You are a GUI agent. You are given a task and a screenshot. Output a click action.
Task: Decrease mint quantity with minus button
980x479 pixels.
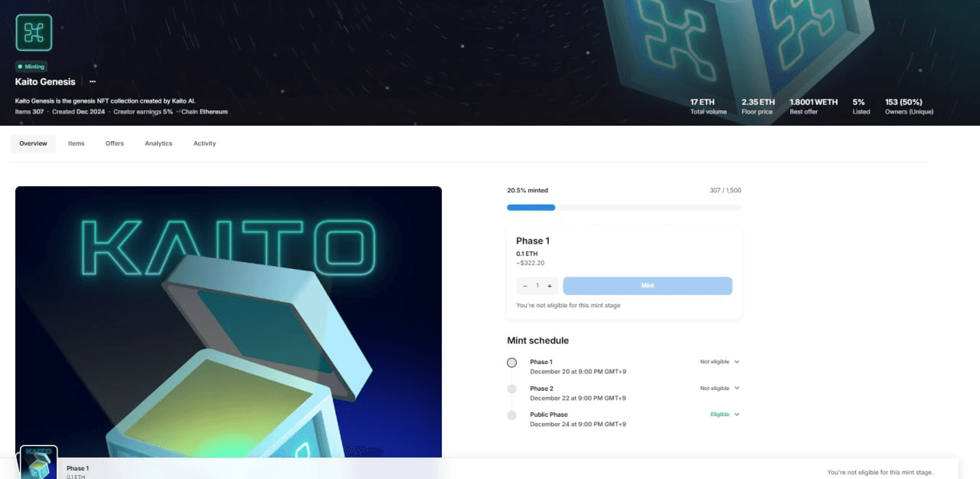pyautogui.click(x=524, y=286)
